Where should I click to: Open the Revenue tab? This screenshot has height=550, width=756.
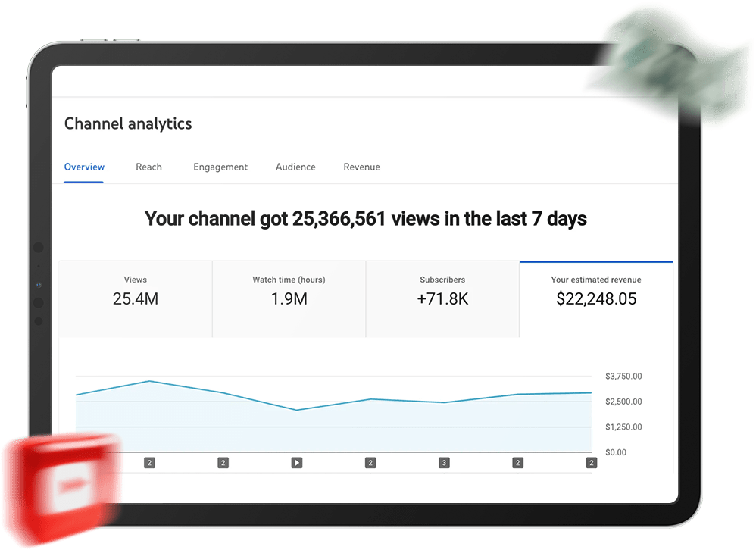click(361, 167)
